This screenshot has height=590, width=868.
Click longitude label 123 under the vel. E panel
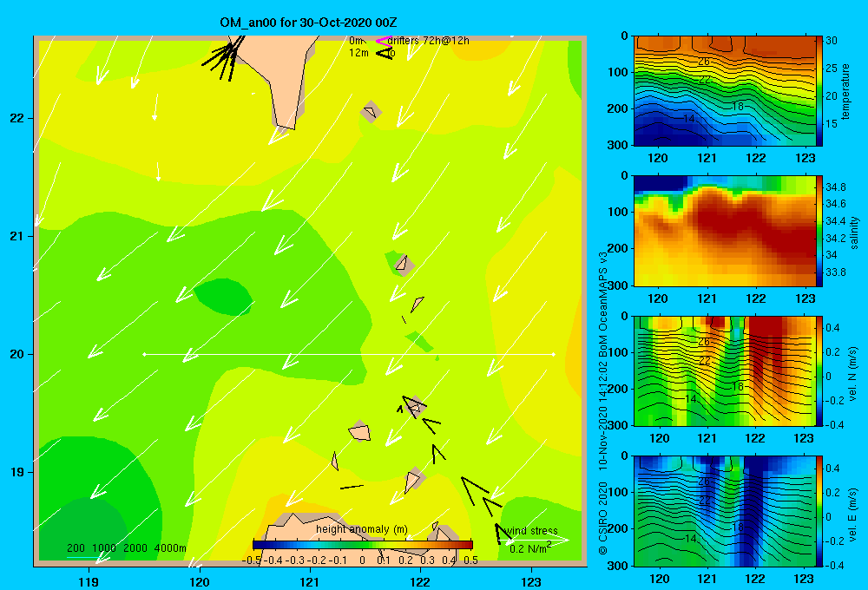804,579
